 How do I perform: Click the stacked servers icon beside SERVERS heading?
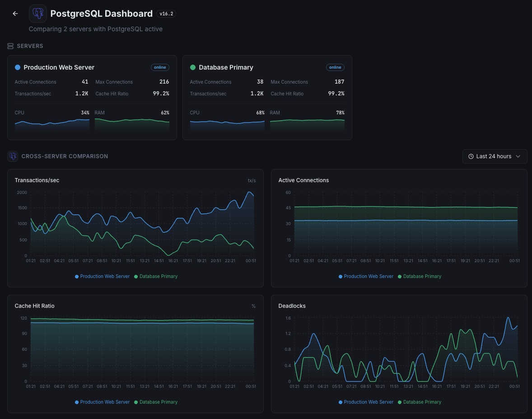click(x=9, y=46)
